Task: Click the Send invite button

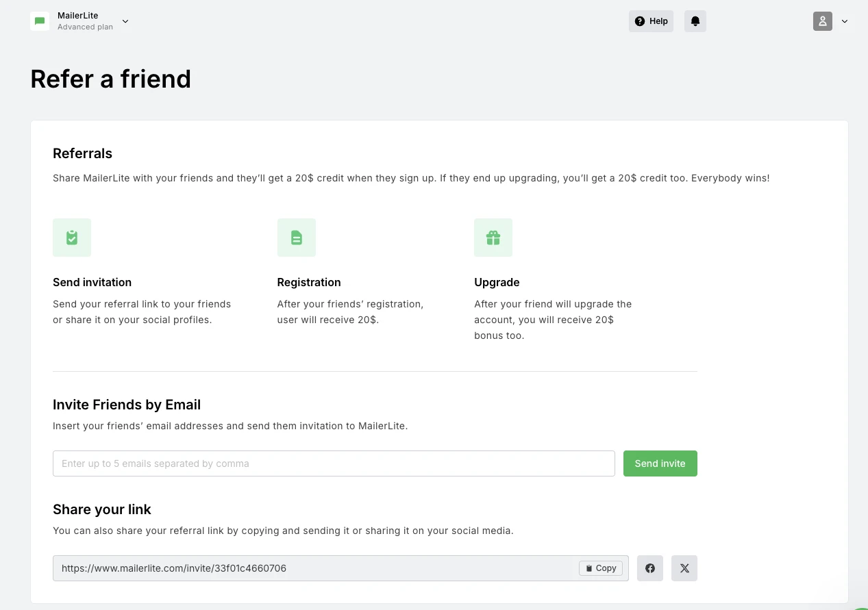Action: (660, 463)
